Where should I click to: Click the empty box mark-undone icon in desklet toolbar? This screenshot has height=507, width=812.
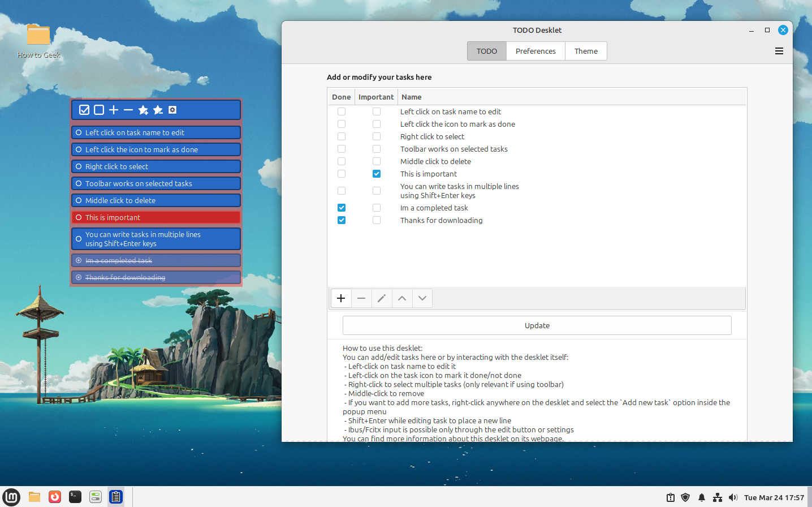point(99,110)
